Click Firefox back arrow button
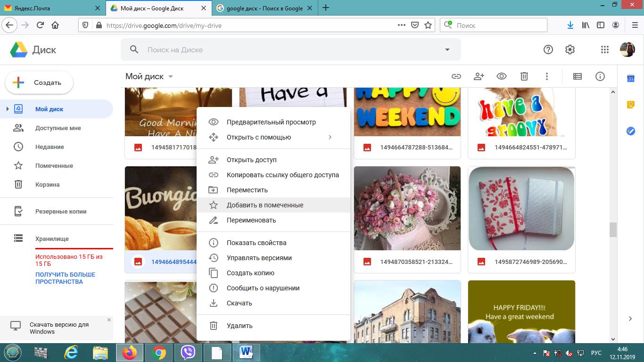The width and height of the screenshot is (644, 362). pyautogui.click(x=9, y=25)
